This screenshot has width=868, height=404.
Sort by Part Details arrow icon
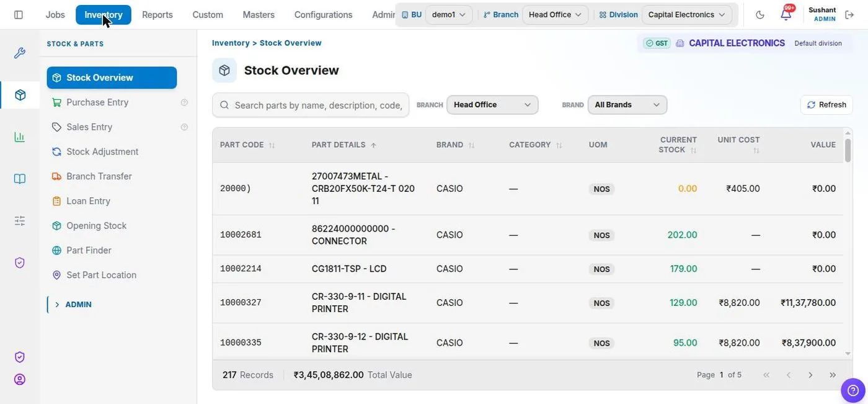pos(373,145)
